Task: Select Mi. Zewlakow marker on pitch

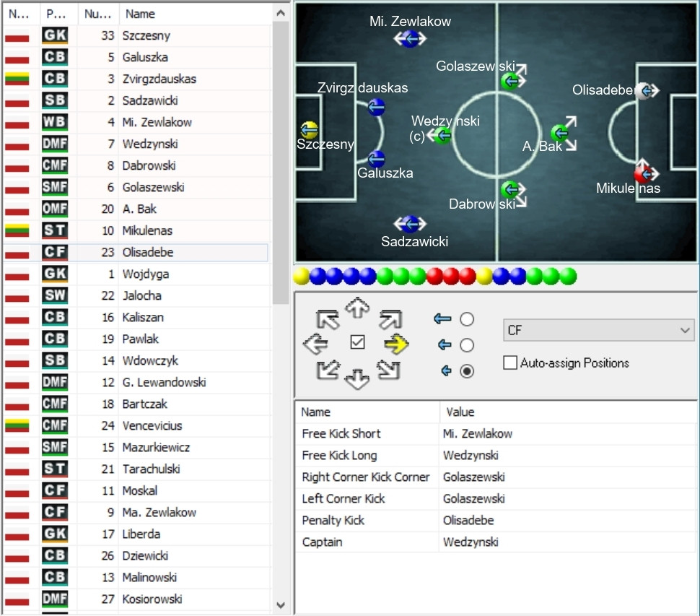Action: (411, 39)
